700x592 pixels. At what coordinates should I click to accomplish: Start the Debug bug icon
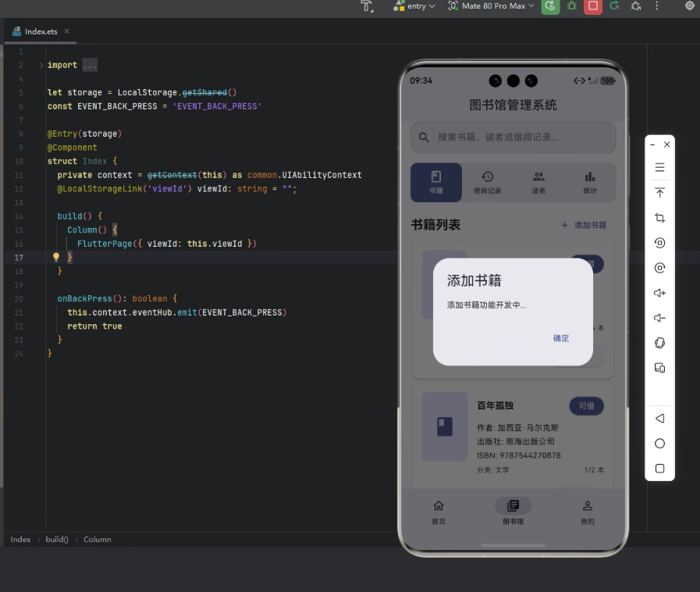(572, 5)
